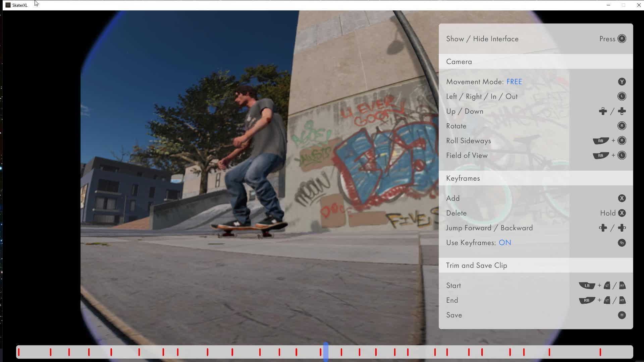
Task: Click the Left / Right / In / Out label
Action: tap(482, 97)
